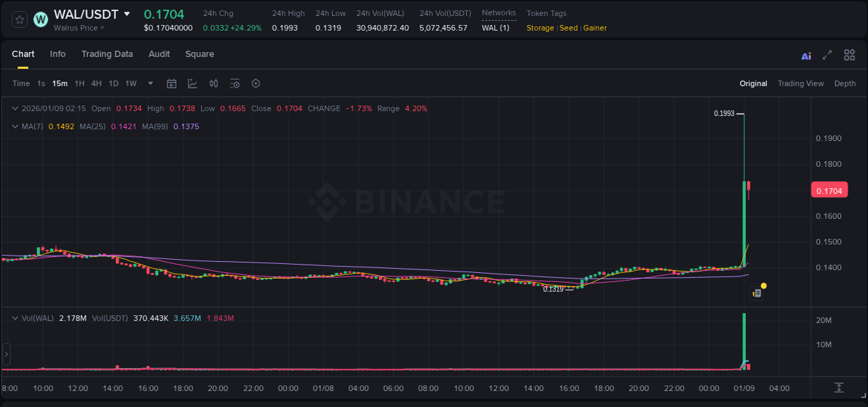
Task: Open the date range calendar picker
Action: [x=172, y=83]
